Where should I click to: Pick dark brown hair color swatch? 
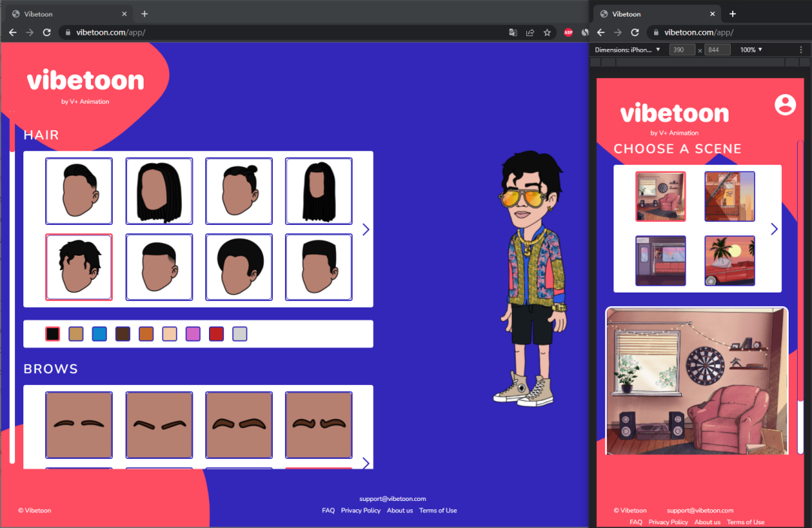pos(123,334)
